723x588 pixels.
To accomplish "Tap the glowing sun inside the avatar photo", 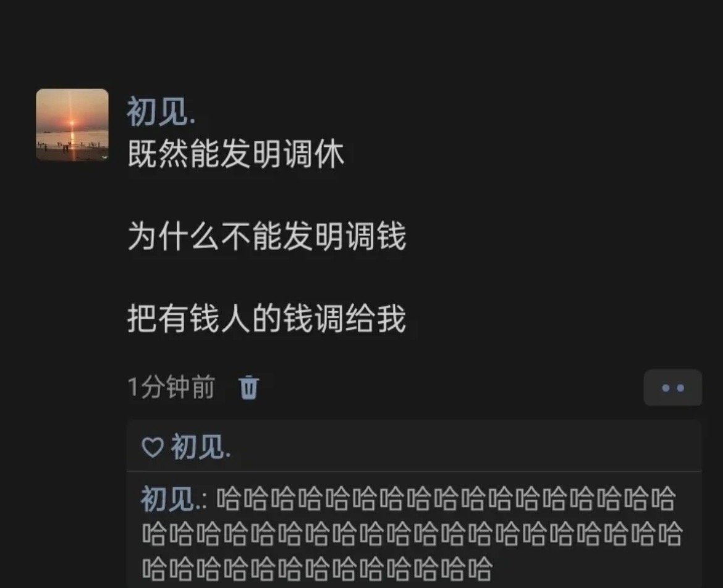I will pyautogui.click(x=72, y=123).
